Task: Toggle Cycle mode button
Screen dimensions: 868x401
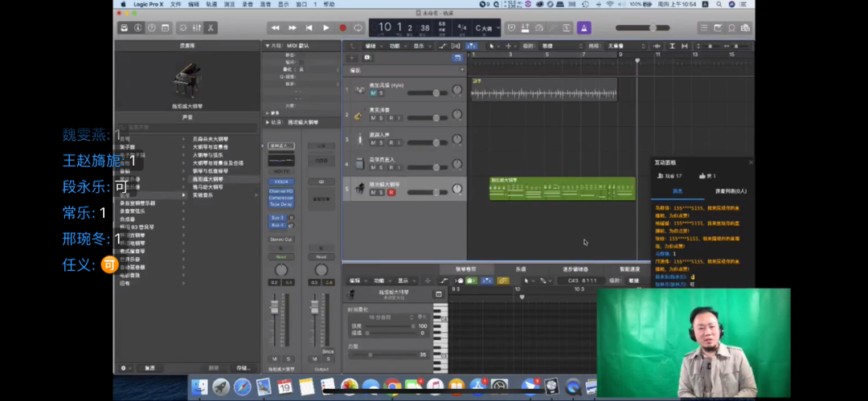Action: (x=358, y=27)
